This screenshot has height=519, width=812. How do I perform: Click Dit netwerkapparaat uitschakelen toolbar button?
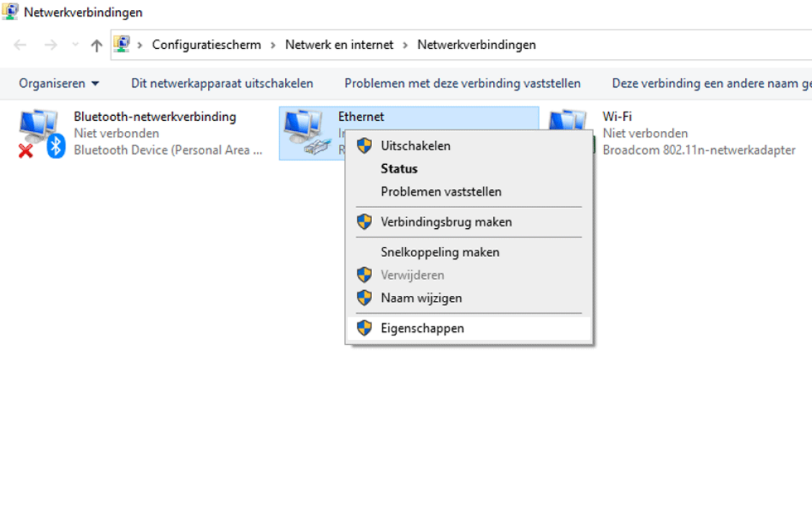(222, 84)
